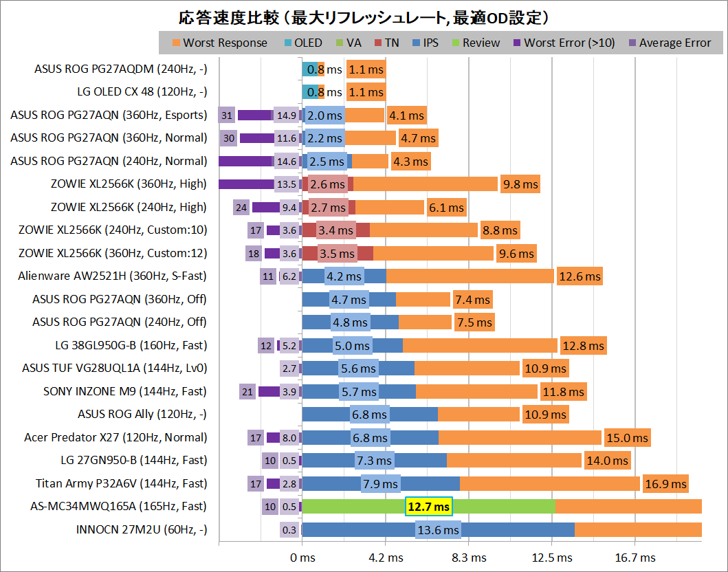Select the ASUS ROG PG27AQN (360Hz, Esports) label
This screenshot has height=572, width=728.
109,115
